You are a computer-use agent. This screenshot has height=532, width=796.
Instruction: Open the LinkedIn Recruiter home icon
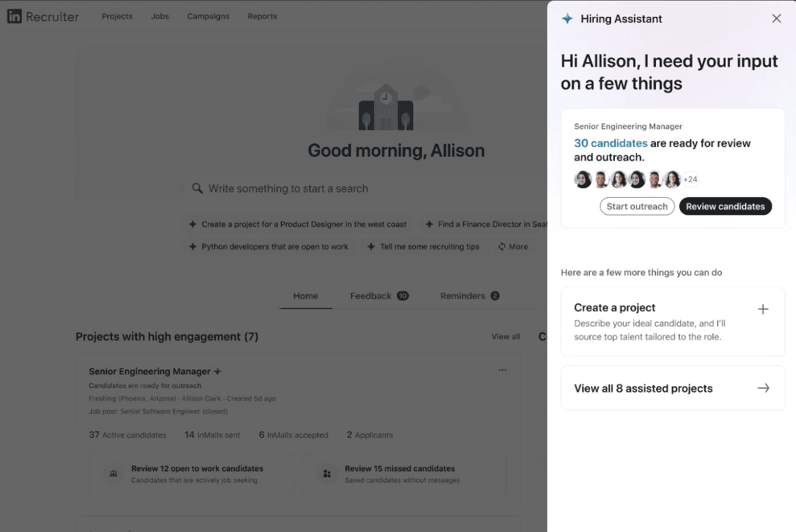click(x=14, y=16)
